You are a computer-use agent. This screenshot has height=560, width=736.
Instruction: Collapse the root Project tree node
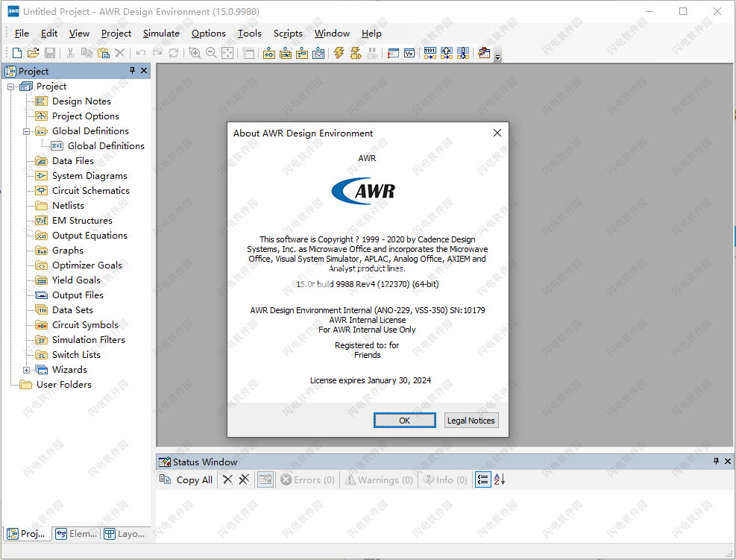click(10, 86)
